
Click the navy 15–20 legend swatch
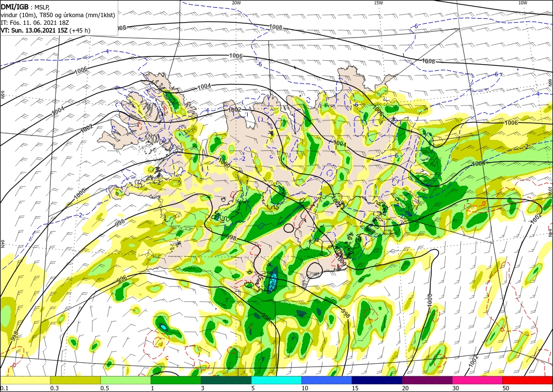[x=377, y=380]
